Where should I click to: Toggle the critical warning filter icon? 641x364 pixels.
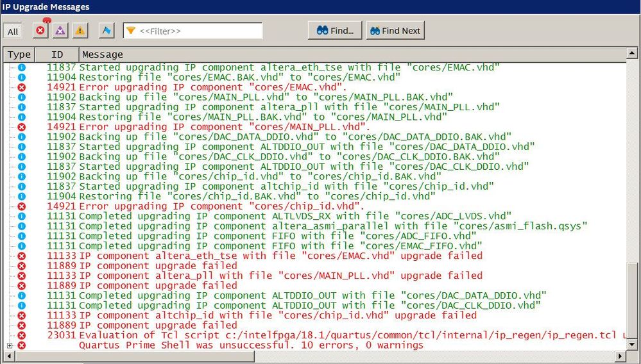pos(60,31)
